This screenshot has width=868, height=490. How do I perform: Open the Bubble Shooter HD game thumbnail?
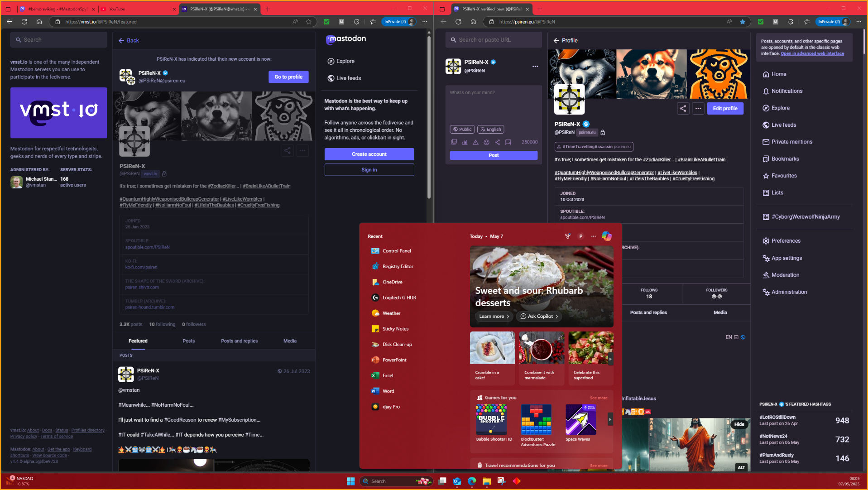[x=491, y=419]
